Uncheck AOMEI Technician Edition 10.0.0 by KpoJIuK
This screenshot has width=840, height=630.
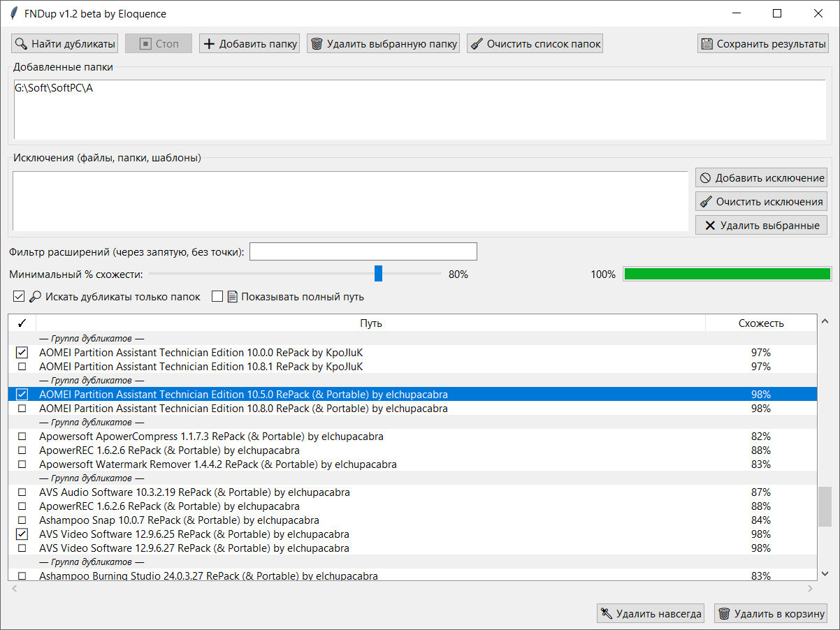coord(22,353)
